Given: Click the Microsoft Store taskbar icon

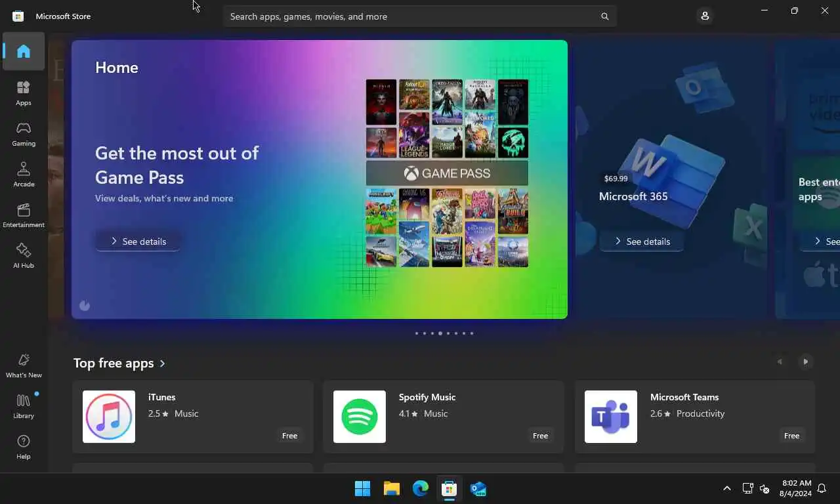Looking at the screenshot, I should [449, 488].
